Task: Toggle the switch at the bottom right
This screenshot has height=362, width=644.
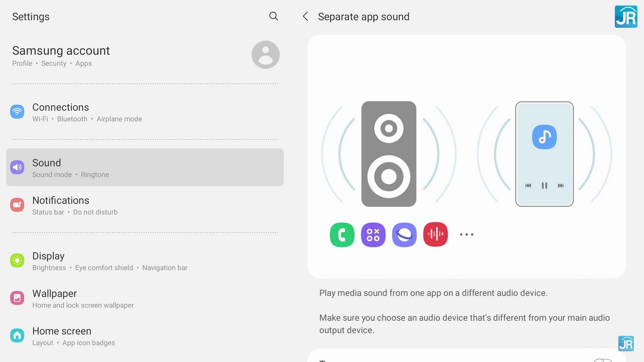Action: click(602, 360)
